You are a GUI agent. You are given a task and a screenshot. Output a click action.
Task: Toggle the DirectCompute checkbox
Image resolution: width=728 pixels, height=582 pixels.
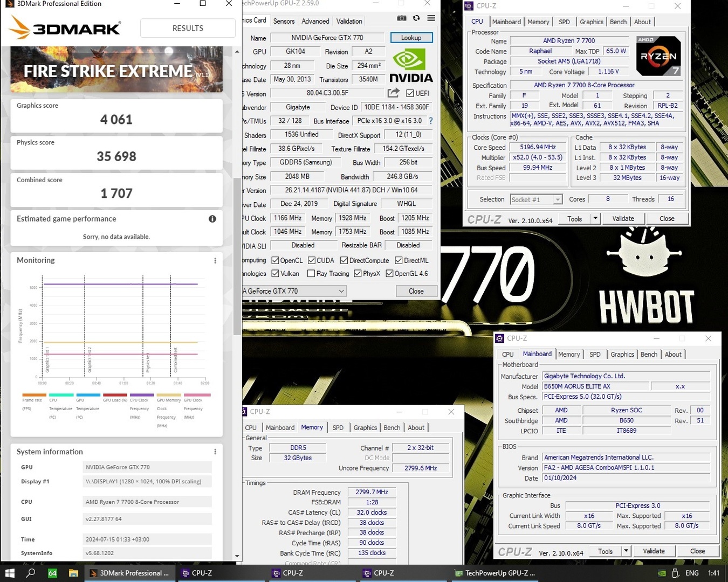[344, 260]
